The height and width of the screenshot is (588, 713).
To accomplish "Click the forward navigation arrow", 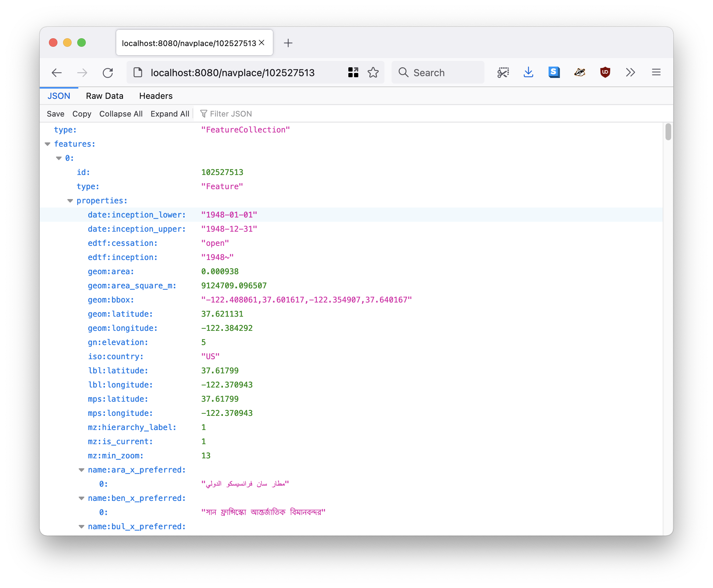I will point(82,73).
